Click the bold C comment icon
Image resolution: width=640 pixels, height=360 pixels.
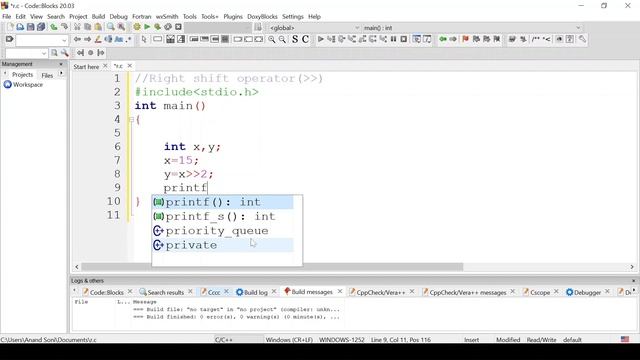305,40
